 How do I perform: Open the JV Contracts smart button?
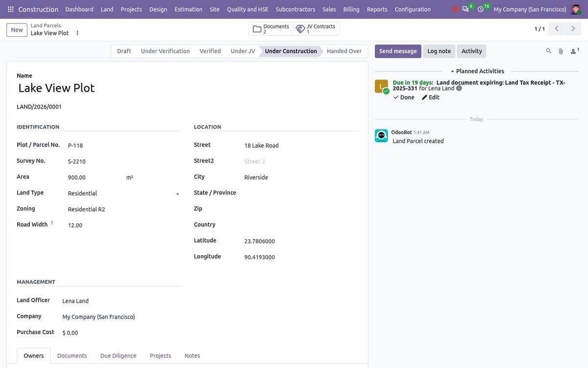[x=316, y=29]
